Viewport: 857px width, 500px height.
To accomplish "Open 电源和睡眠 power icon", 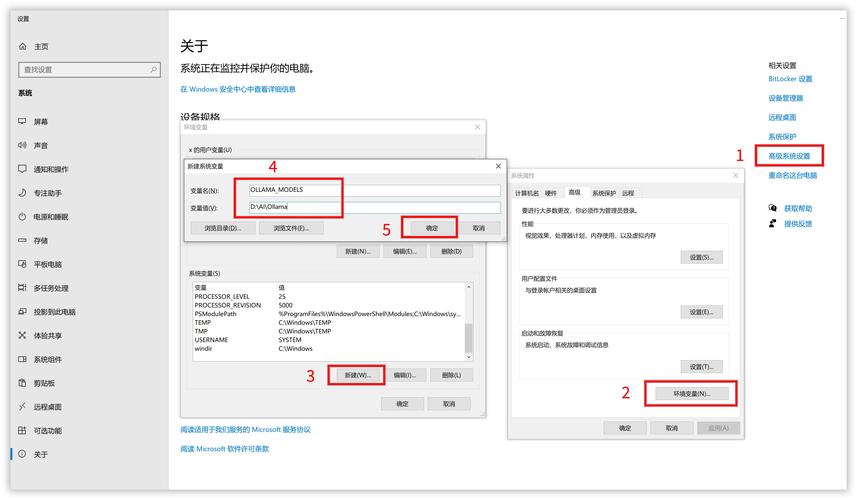I will [x=22, y=217].
